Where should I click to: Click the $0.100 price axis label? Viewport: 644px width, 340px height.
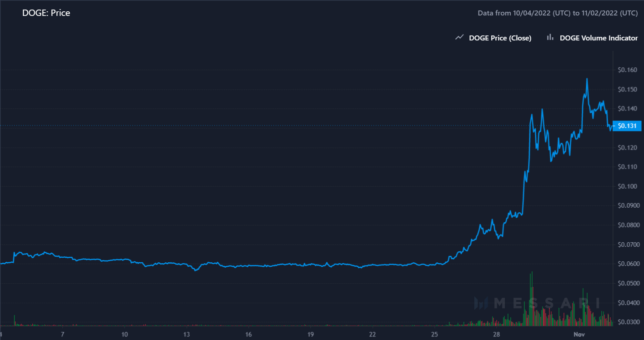(627, 186)
